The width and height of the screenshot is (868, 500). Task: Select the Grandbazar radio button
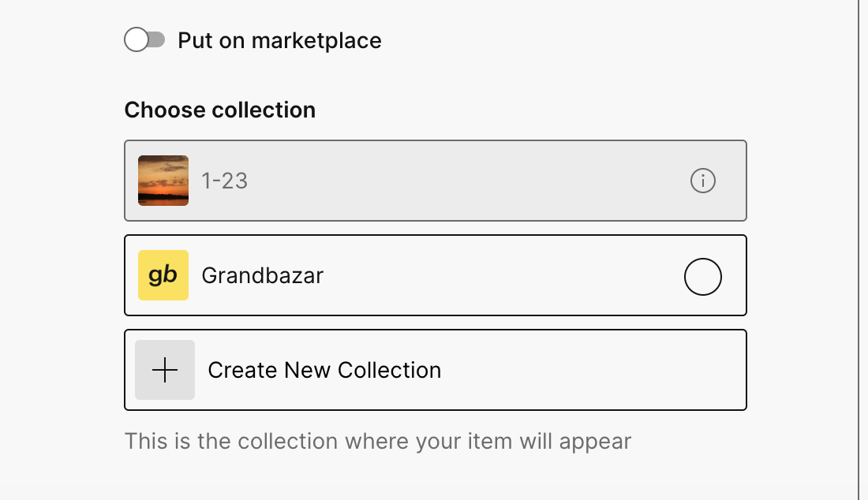(x=702, y=277)
